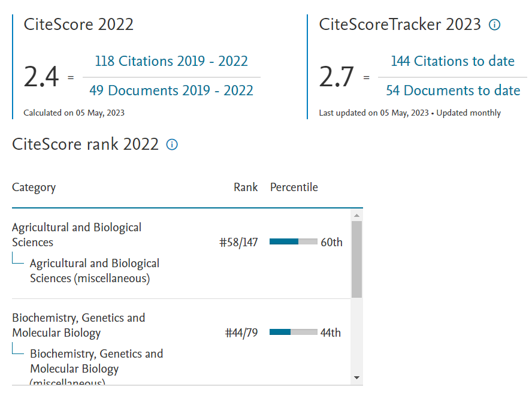The width and height of the screenshot is (532, 402).
Task: Open the 118 Citations 2019 - 2022 link
Action: [x=171, y=61]
